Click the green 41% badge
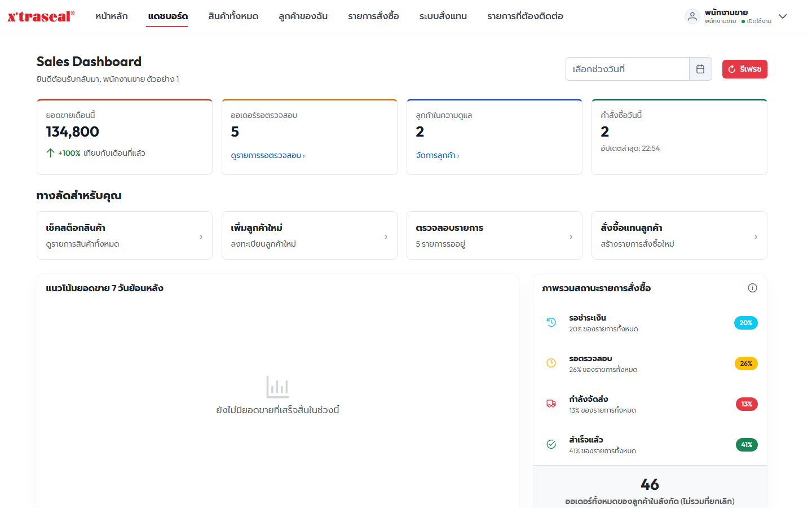This screenshot has height=508, width=812. pos(747,445)
